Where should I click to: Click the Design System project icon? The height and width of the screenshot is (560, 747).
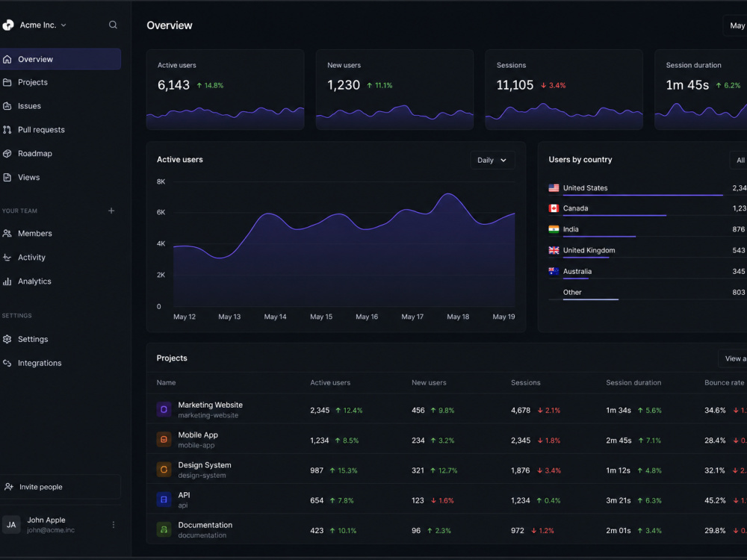pos(164,470)
